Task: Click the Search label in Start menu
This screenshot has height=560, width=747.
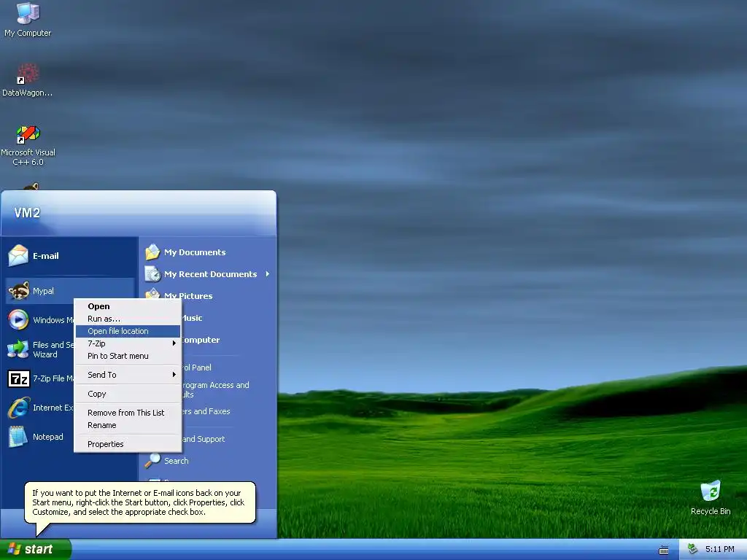Action: coord(177,461)
